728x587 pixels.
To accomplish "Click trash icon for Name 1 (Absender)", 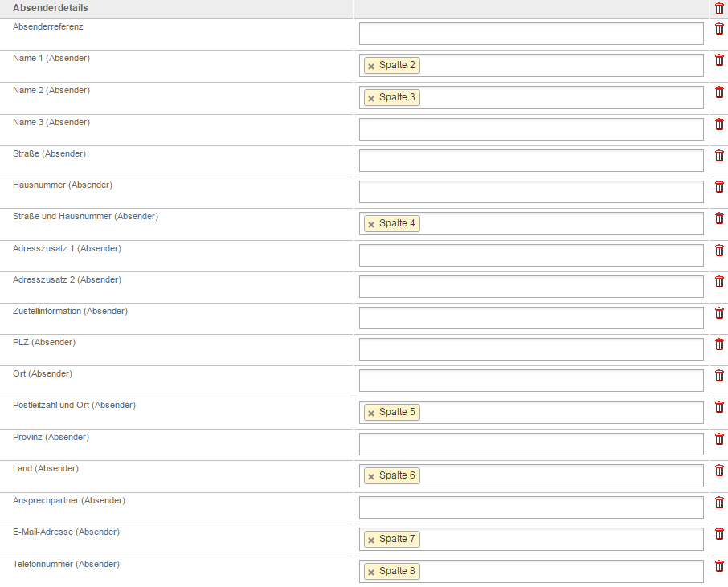I will pyautogui.click(x=719, y=60).
